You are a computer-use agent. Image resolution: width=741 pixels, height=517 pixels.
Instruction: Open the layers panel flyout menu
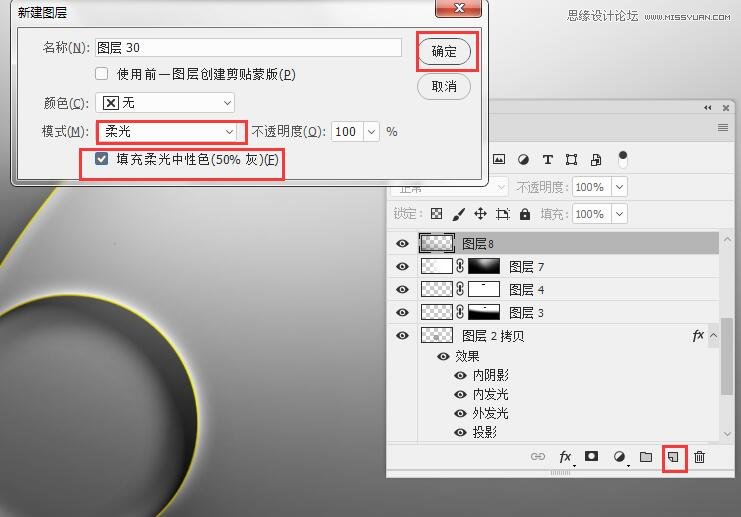click(x=723, y=128)
